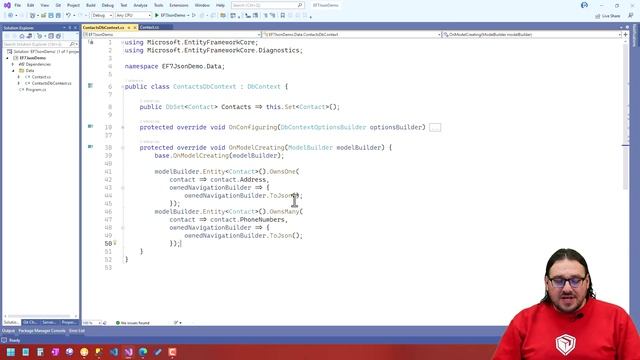The height and width of the screenshot is (360, 640).
Task: Switch to the Solution Explorer bottom tab
Action: pos(11,322)
